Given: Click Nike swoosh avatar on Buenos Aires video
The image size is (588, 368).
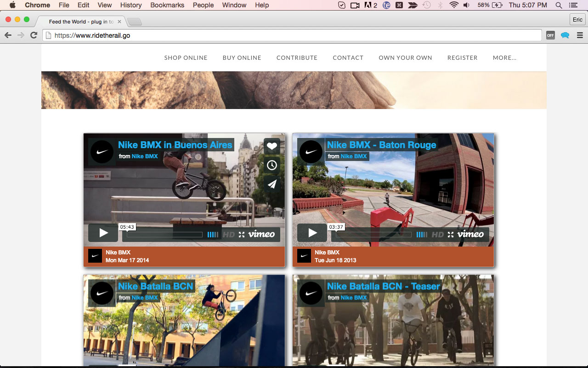Looking at the screenshot, I should pyautogui.click(x=102, y=151).
